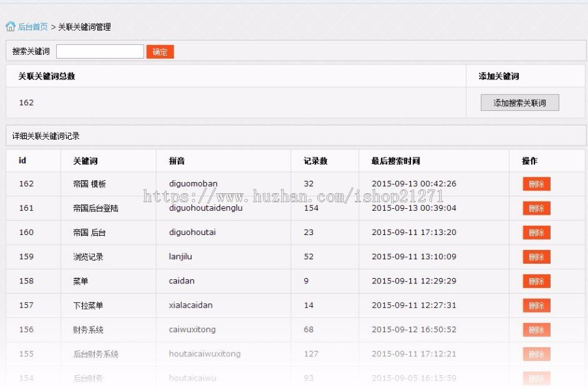This screenshot has width=588, height=389.
Task: Select keyword cell 帝国 模板
Action: 90,183
